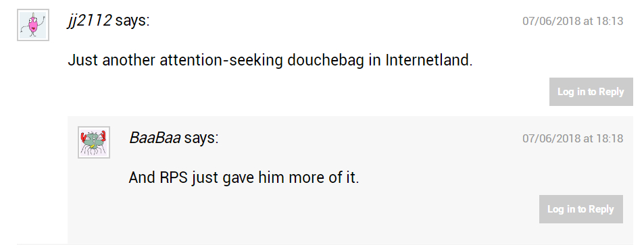
Task: Open the 07/06/2018 at 18:18 permalink
Action: (572, 138)
